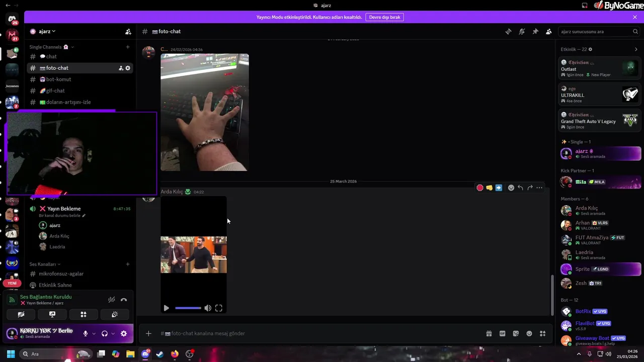Start an activity from voice panel
The height and width of the screenshot is (362, 644).
[84, 314]
